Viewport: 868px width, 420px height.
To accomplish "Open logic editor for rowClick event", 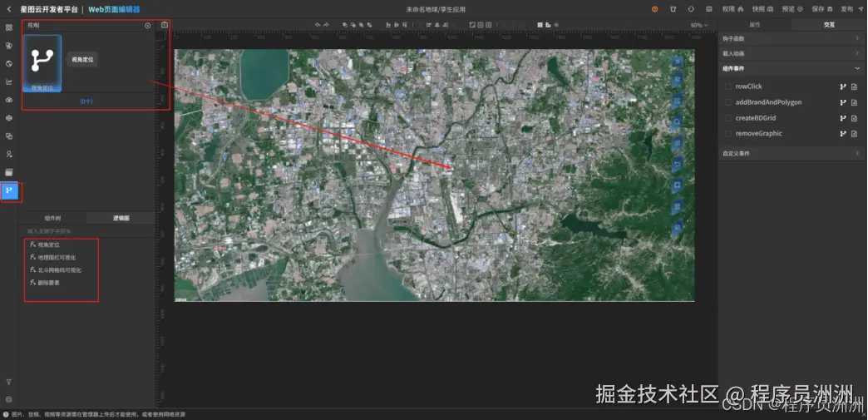I will [843, 86].
